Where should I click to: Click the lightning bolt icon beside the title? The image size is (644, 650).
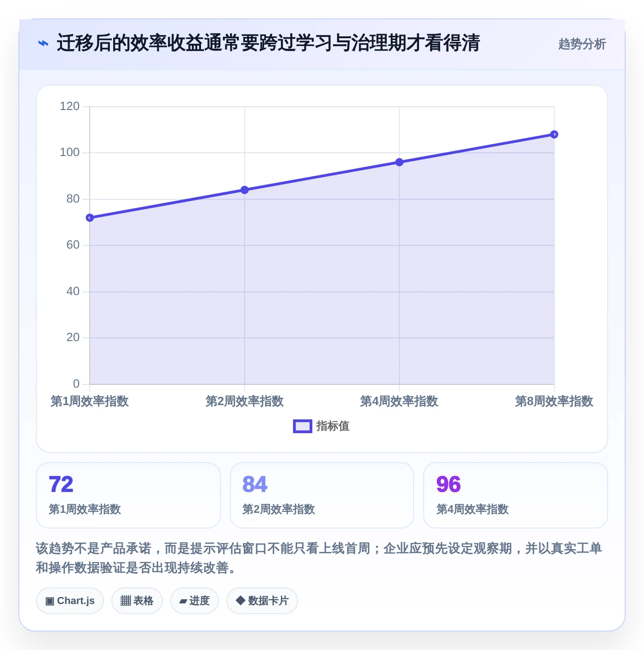click(x=43, y=43)
